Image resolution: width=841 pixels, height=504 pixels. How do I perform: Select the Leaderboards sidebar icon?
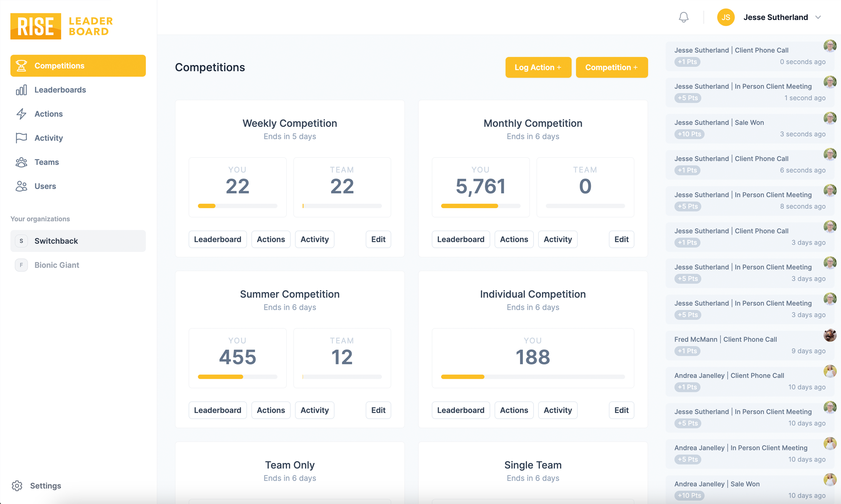coord(21,89)
